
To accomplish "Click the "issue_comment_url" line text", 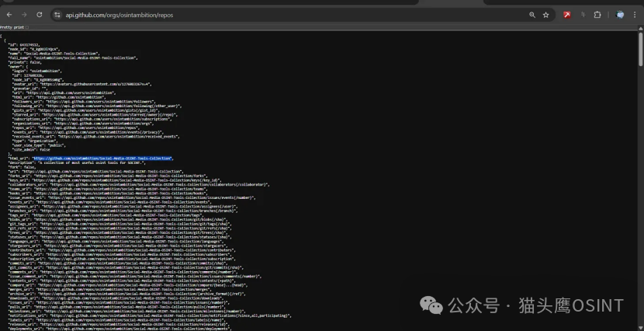I will pos(135,277).
